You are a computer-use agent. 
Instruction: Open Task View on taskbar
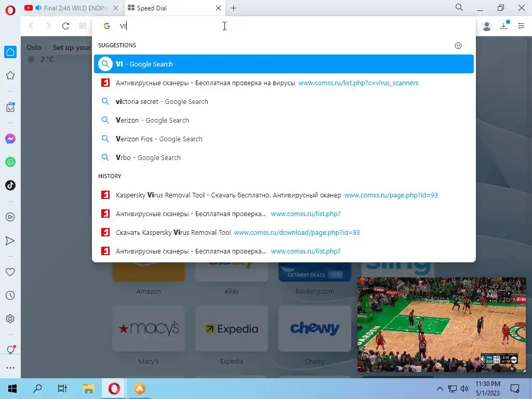(x=62, y=389)
